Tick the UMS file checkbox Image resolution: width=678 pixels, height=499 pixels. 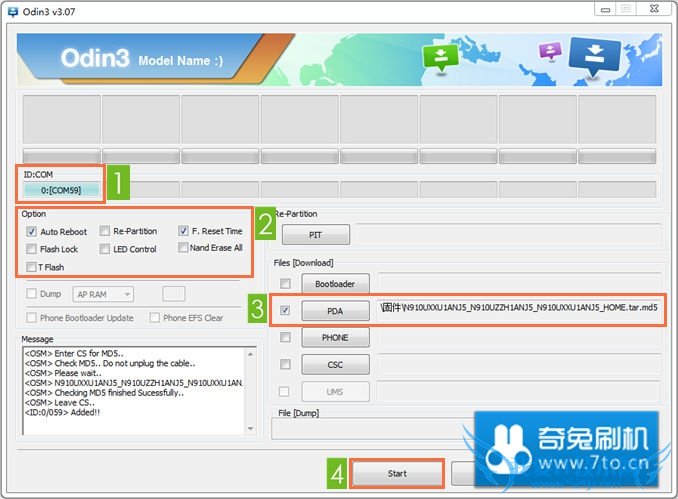coord(284,391)
